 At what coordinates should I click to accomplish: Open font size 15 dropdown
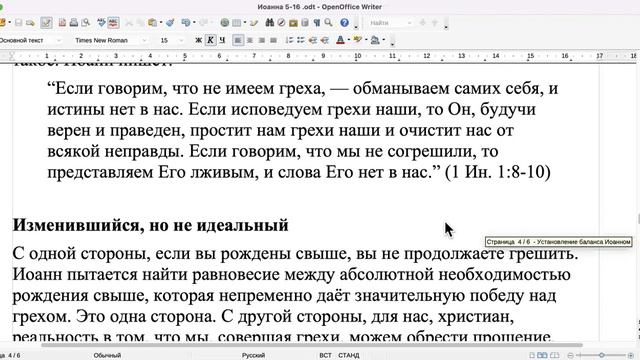pyautogui.click(x=181, y=40)
